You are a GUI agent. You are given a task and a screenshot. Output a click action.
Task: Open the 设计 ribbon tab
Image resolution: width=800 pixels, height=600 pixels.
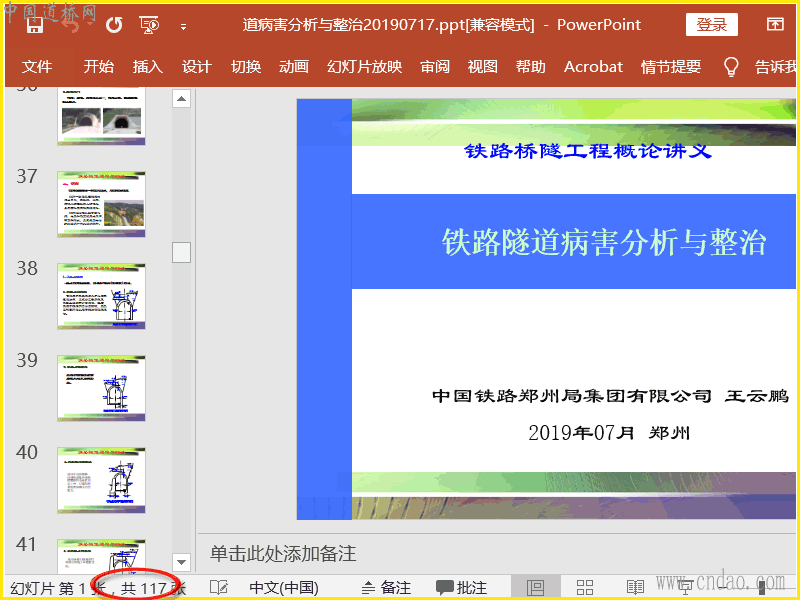click(196, 66)
